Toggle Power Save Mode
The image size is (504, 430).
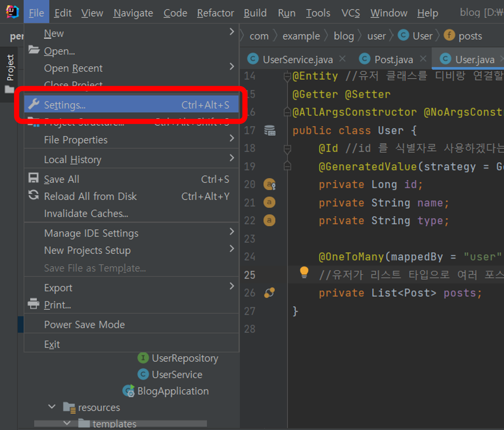[x=84, y=325]
